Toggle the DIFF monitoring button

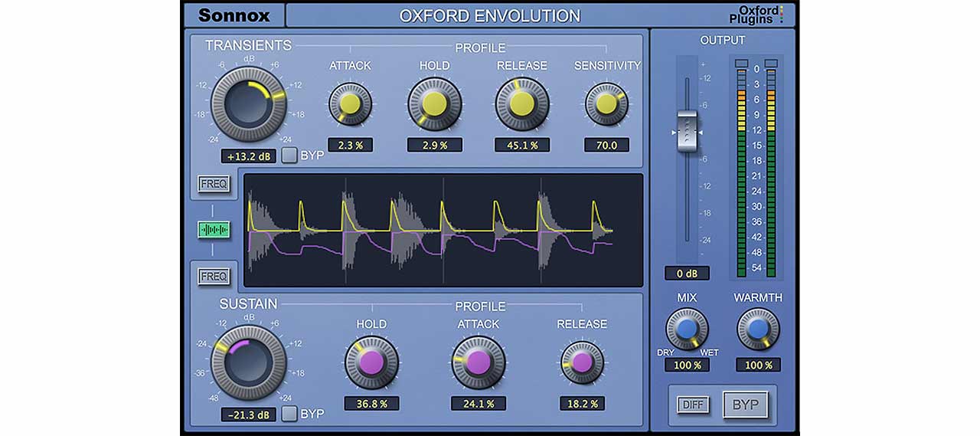[x=693, y=405]
